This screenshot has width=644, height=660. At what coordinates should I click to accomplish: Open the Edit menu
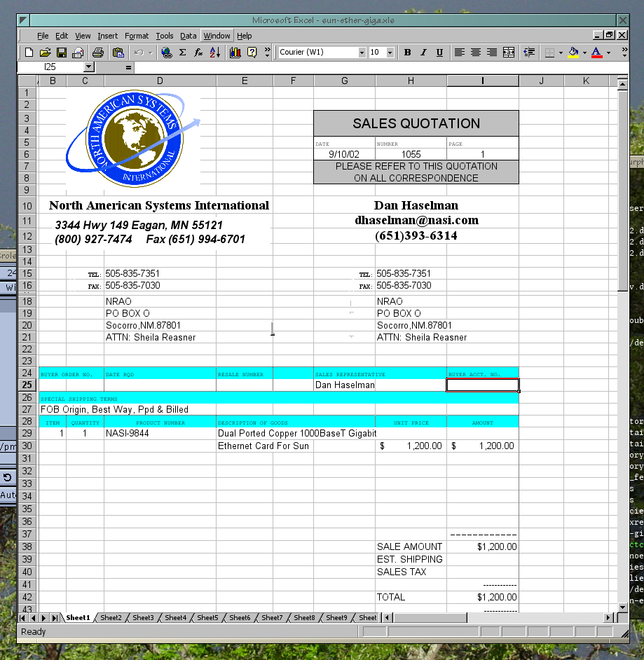(62, 36)
